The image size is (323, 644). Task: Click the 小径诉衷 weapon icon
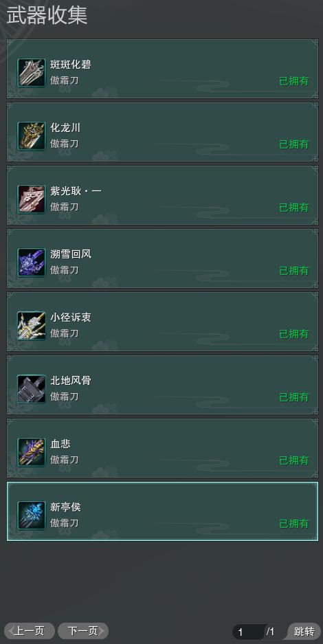[31, 326]
